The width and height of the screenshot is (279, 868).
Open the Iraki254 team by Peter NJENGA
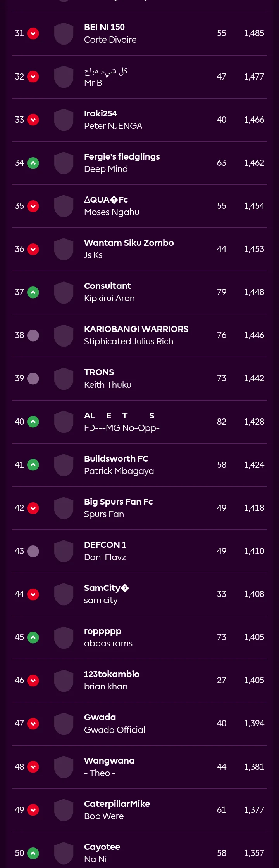(100, 113)
